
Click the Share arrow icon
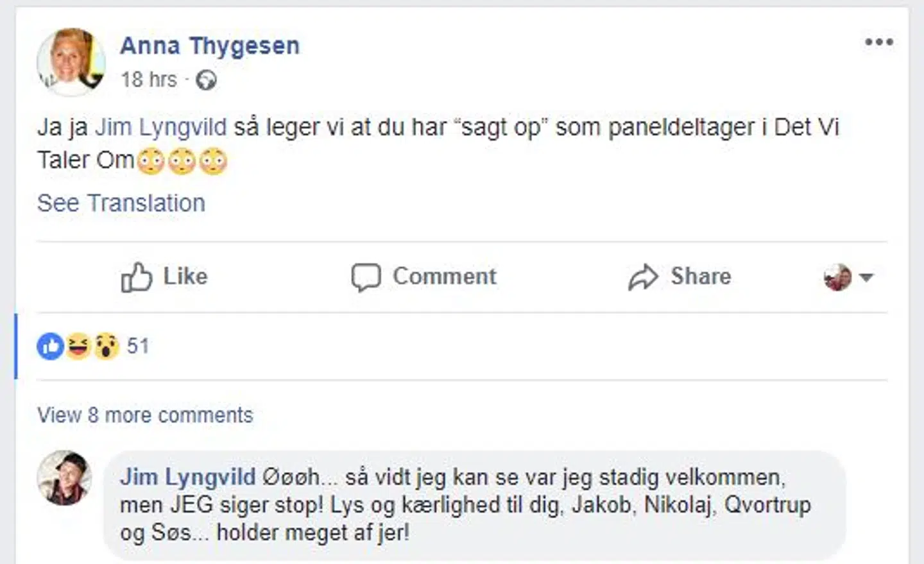pyautogui.click(x=644, y=277)
